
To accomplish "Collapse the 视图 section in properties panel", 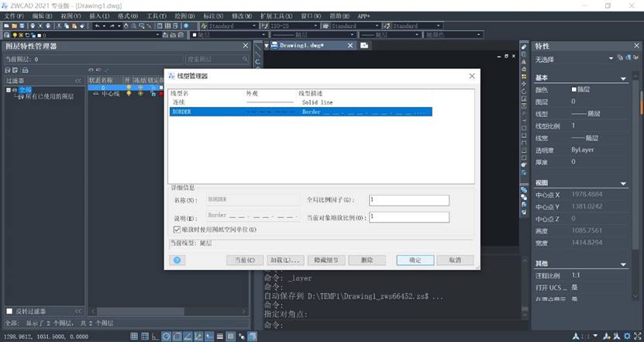I will (623, 183).
